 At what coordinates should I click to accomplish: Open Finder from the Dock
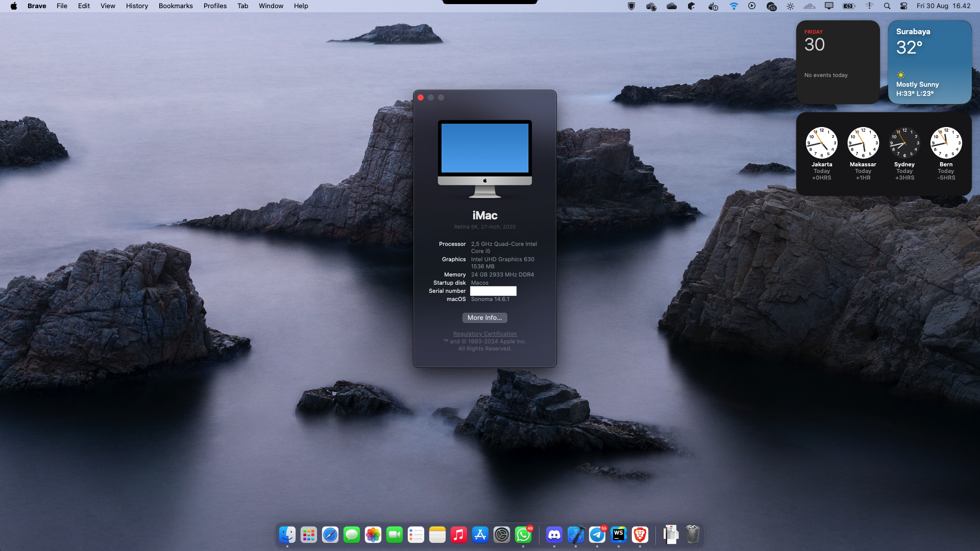coord(287,535)
